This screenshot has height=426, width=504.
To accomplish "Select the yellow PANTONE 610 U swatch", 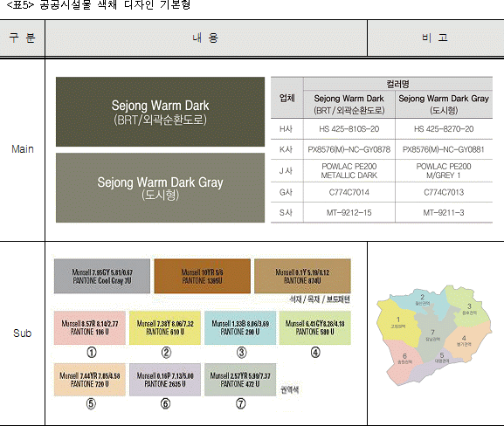I will click(165, 327).
